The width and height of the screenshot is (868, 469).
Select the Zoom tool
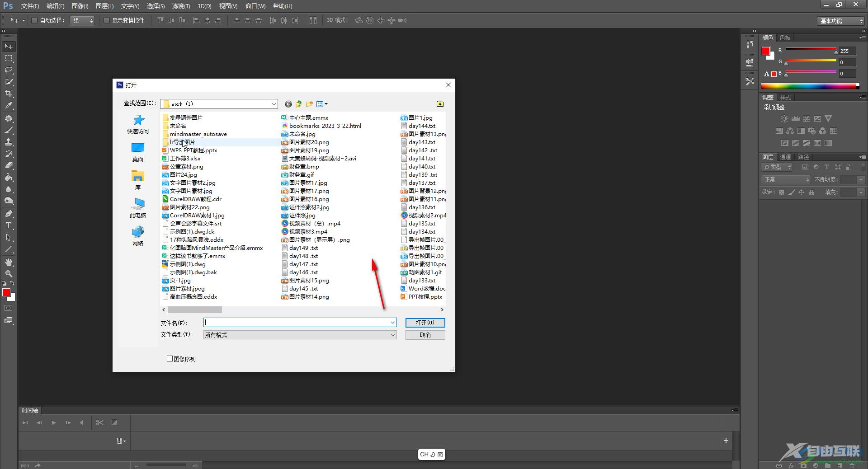pyautogui.click(x=9, y=274)
